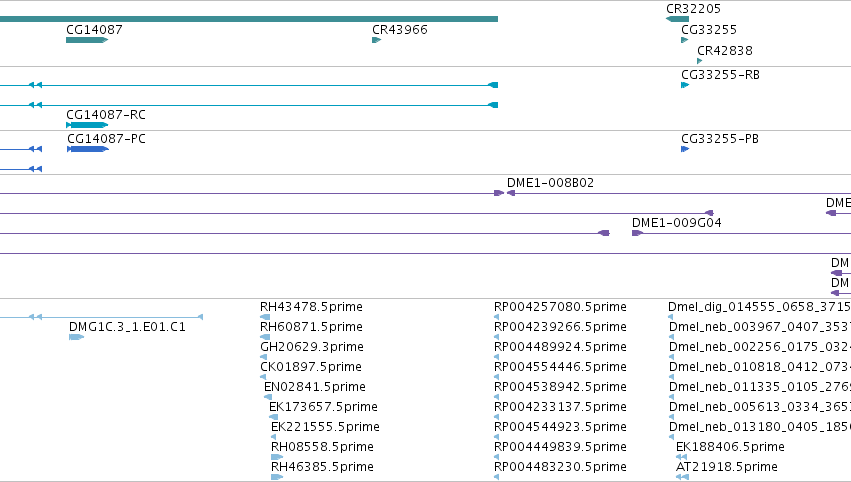Select the RH43478.5prime EST label
Image resolution: width=851 pixels, height=482 pixels.
pos(312,307)
